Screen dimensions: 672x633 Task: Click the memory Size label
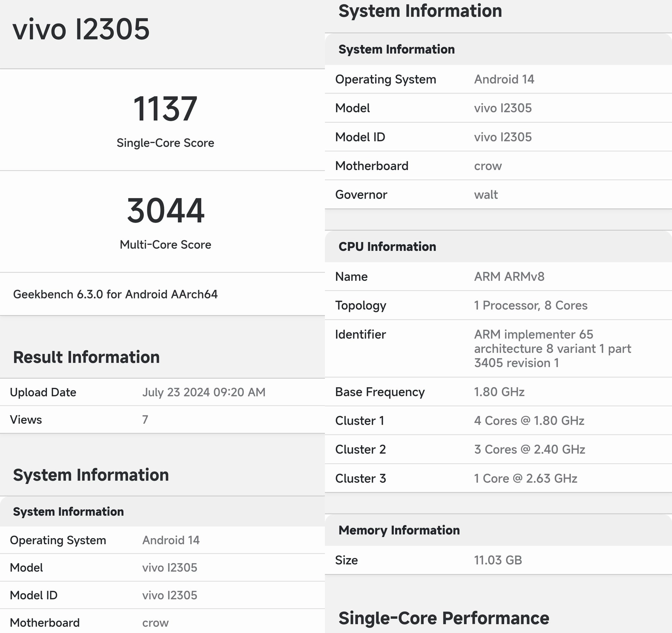coord(346,561)
